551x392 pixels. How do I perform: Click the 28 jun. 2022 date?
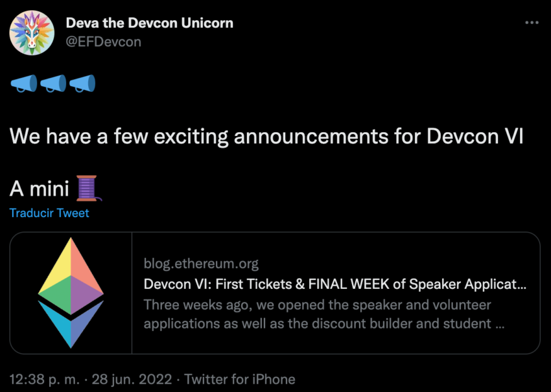point(132,379)
